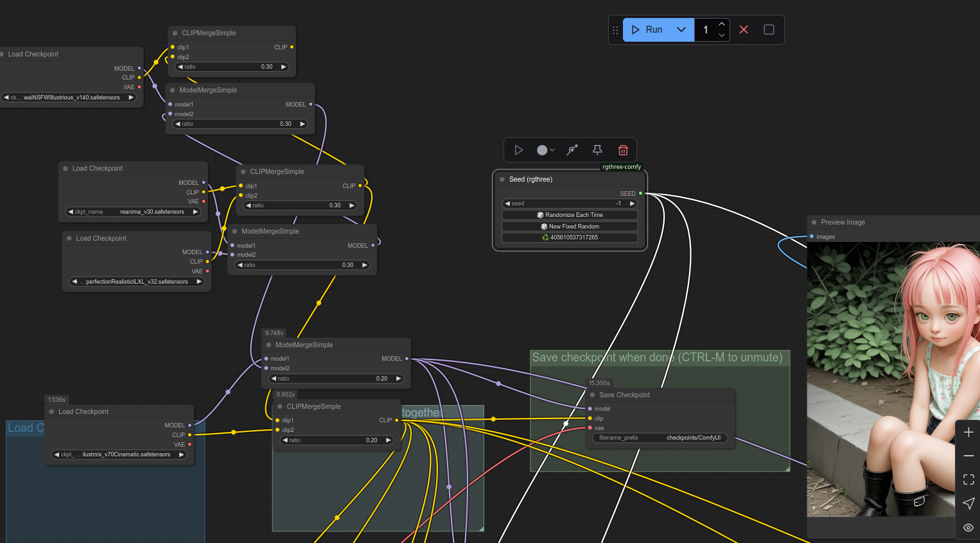Toggle link visibility with the eye icon
The image size is (980, 543).
click(968, 528)
